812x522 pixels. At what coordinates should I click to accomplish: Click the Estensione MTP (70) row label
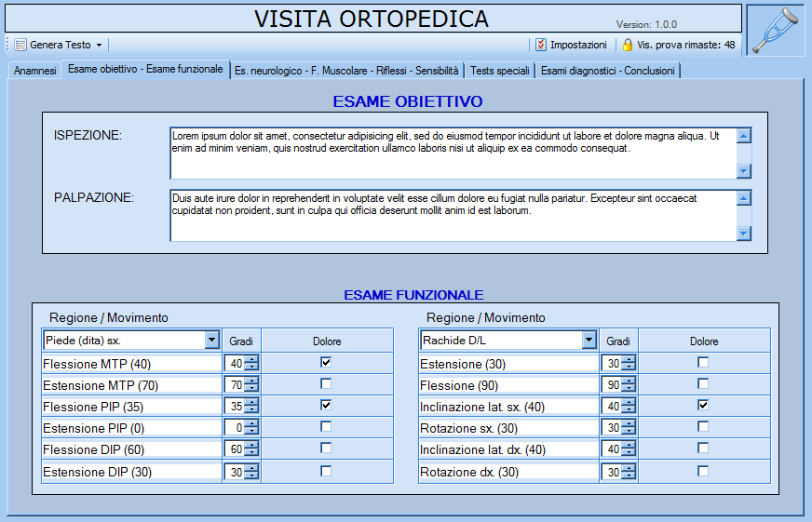click(101, 385)
